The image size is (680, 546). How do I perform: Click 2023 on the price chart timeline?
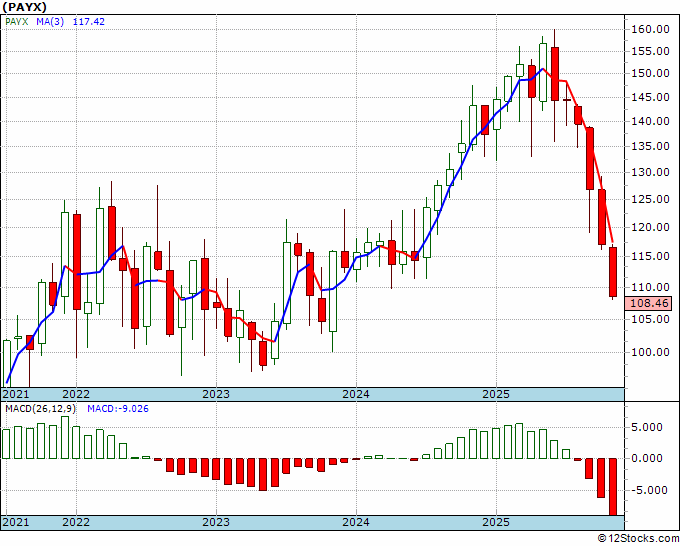click(x=216, y=394)
